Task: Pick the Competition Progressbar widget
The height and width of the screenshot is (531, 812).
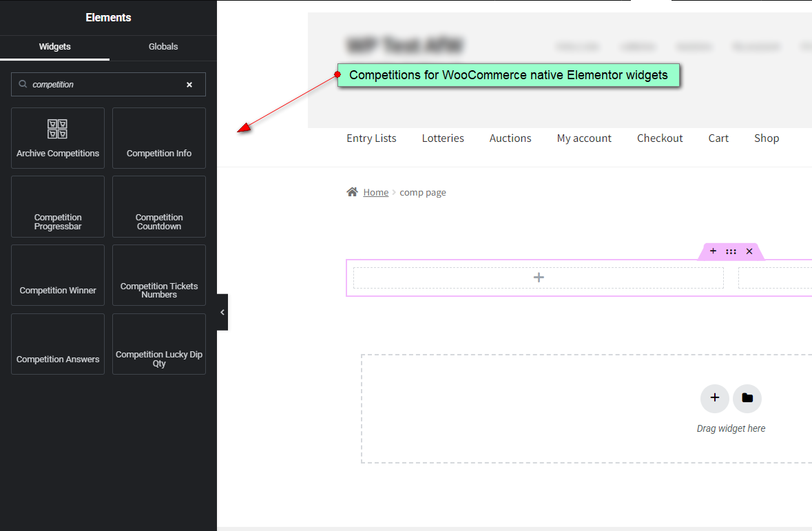Action: click(x=57, y=206)
